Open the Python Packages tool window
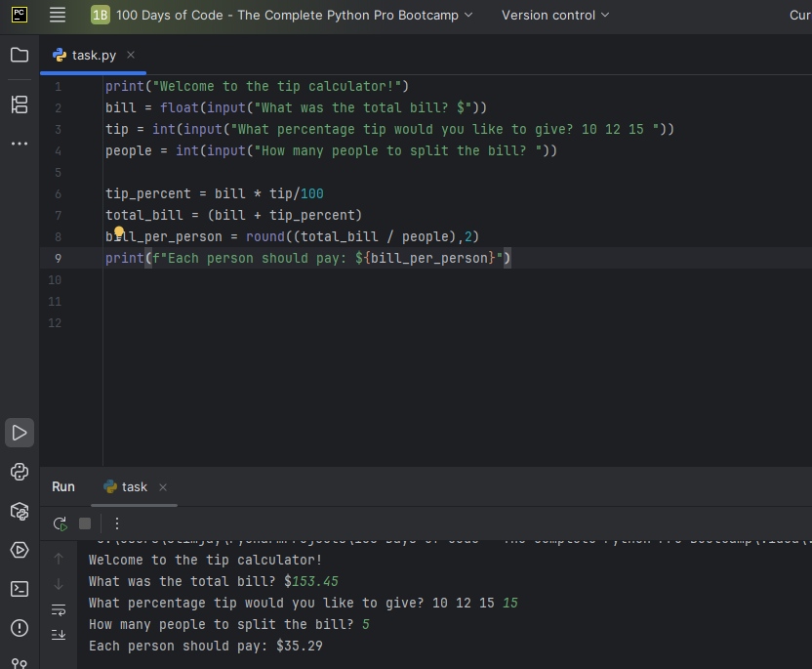The image size is (812, 669). point(20,511)
